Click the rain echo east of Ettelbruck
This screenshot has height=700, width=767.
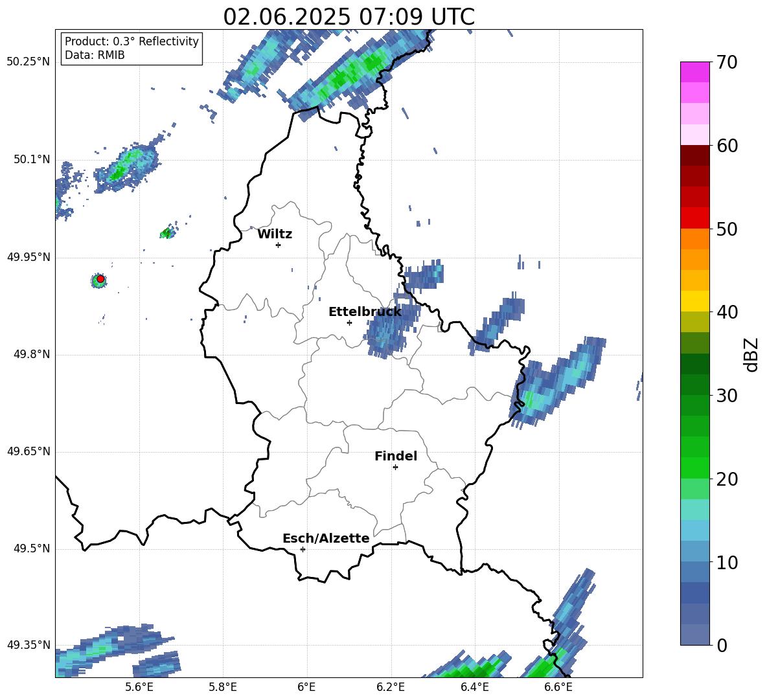pos(391,330)
